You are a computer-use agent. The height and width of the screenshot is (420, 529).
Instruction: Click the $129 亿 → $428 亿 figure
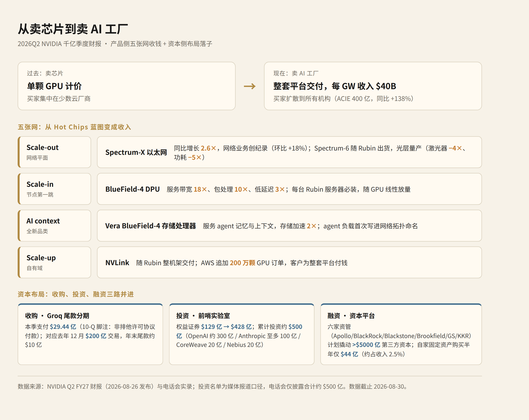pos(226,327)
